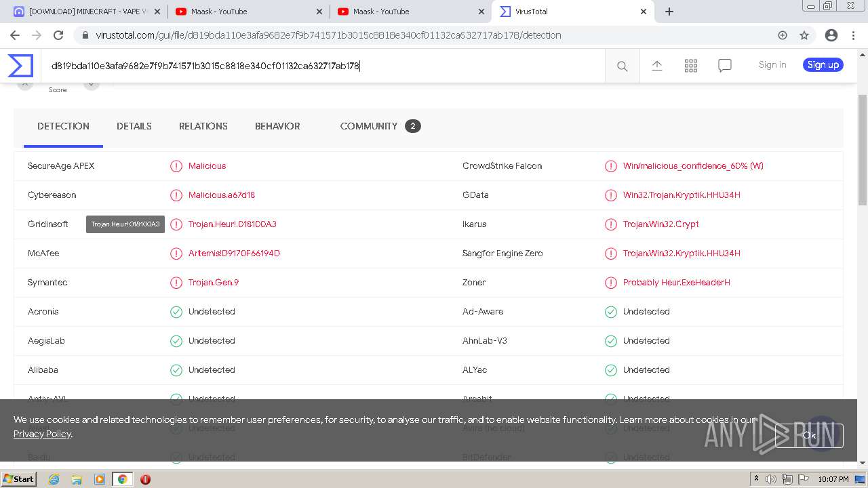Click the alert icon for CrowdStrike Falcon
Screen dimensions: 868x488
(611, 166)
